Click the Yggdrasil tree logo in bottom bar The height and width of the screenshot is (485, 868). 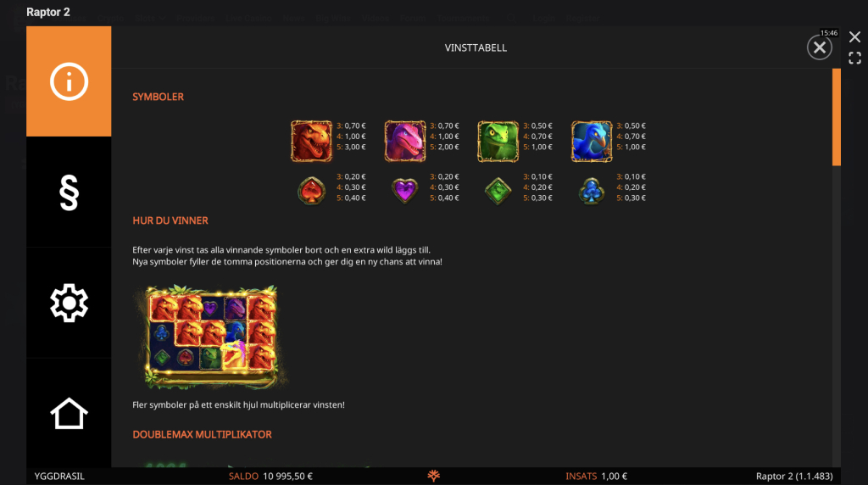[433, 476]
